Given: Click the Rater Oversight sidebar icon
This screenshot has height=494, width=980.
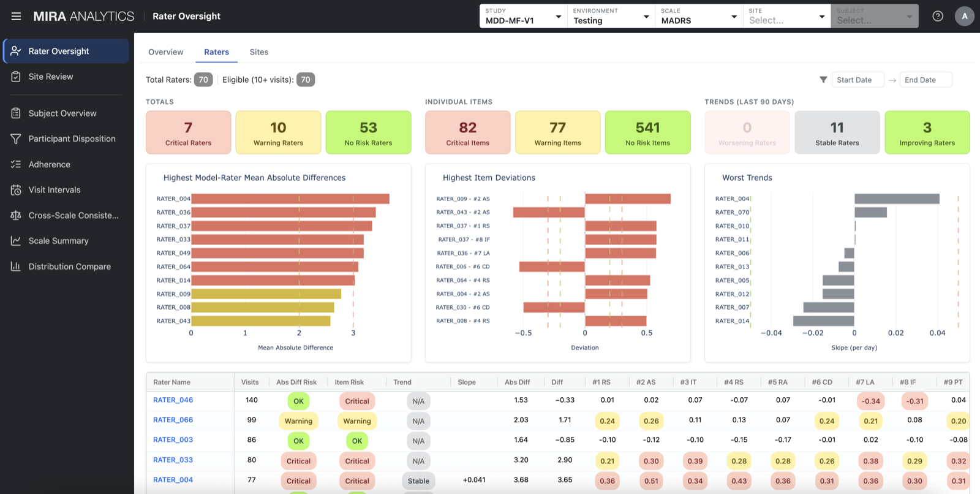Looking at the screenshot, I should [x=16, y=51].
